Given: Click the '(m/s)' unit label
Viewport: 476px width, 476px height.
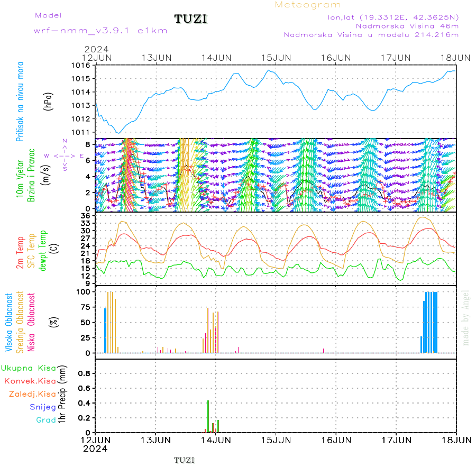Looking at the screenshot, I should tap(45, 175).
